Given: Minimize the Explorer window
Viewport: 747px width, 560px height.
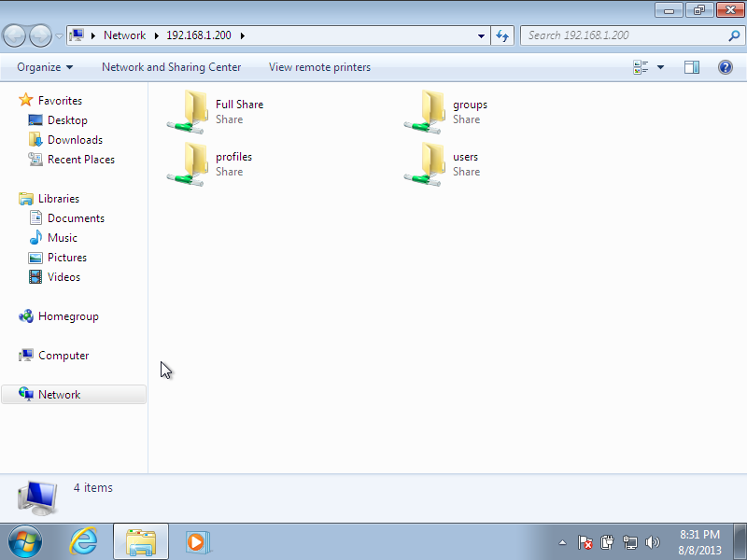Looking at the screenshot, I should pos(669,10).
